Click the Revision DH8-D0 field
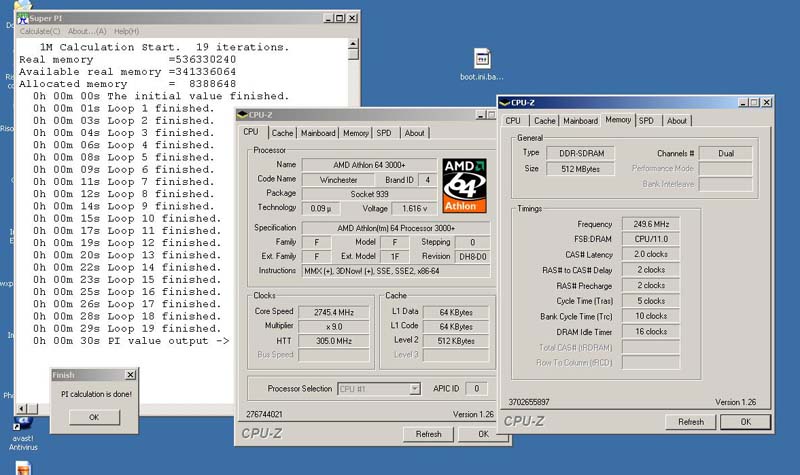 pyautogui.click(x=472, y=256)
